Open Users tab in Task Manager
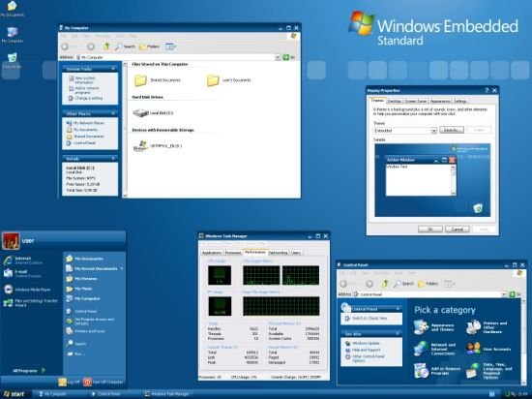Screen dimensions: 532x399 click(296, 253)
